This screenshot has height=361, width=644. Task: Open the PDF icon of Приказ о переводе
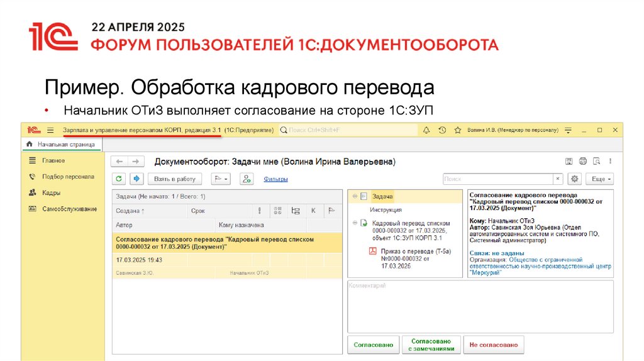click(x=372, y=251)
